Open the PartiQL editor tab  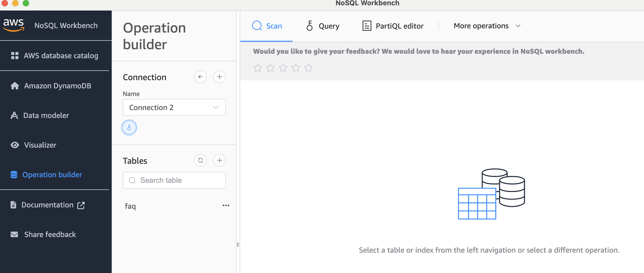click(x=393, y=26)
